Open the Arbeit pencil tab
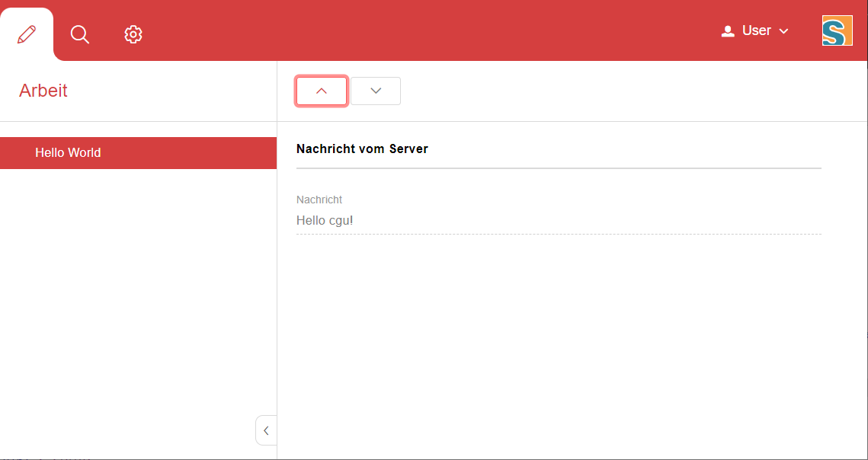This screenshot has height=460, width=868. point(27,34)
